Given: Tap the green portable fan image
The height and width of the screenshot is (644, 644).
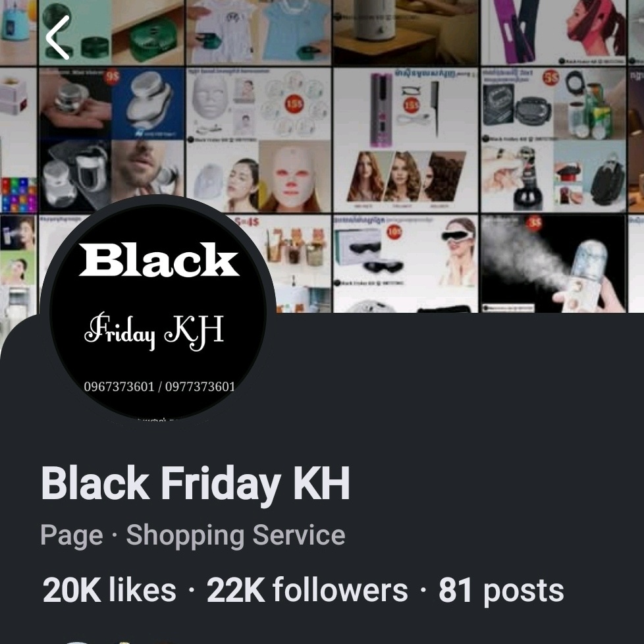Looking at the screenshot, I should tap(111, 32).
